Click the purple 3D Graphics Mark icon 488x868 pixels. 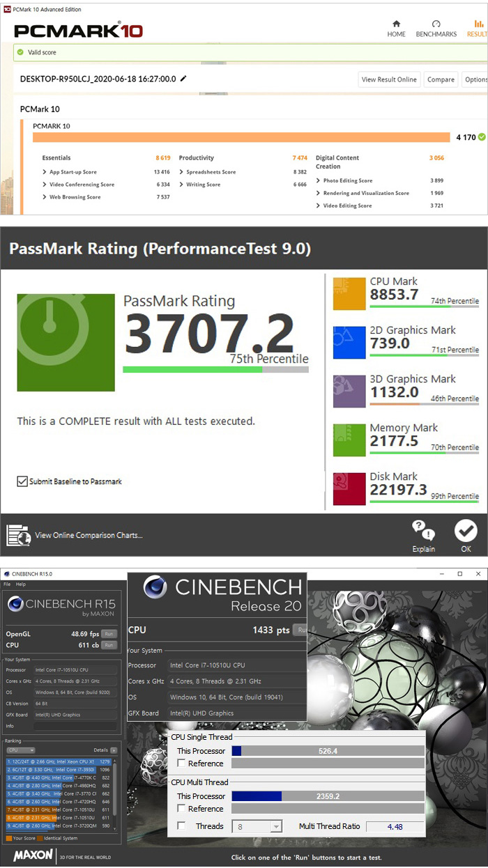(x=349, y=391)
